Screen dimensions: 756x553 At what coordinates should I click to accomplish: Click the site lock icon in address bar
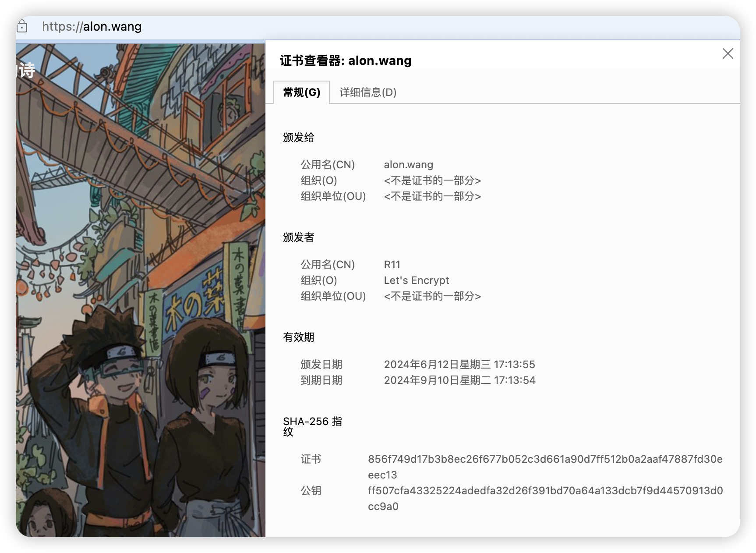[x=21, y=27]
